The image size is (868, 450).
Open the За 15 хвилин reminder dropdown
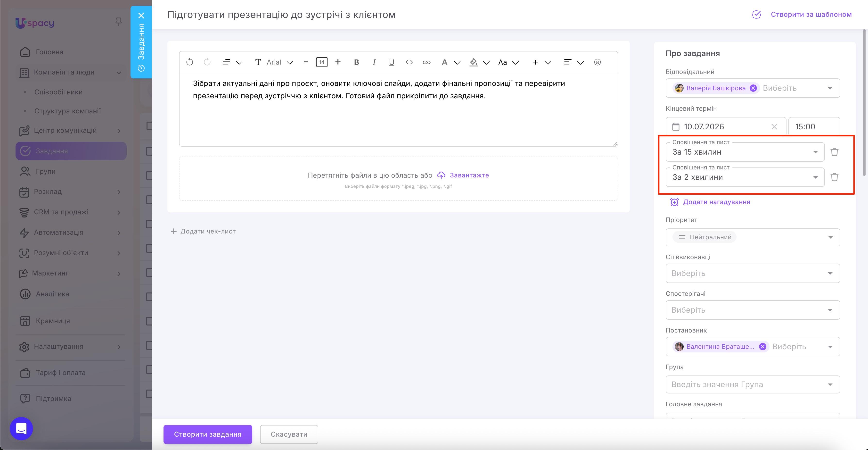point(745,152)
